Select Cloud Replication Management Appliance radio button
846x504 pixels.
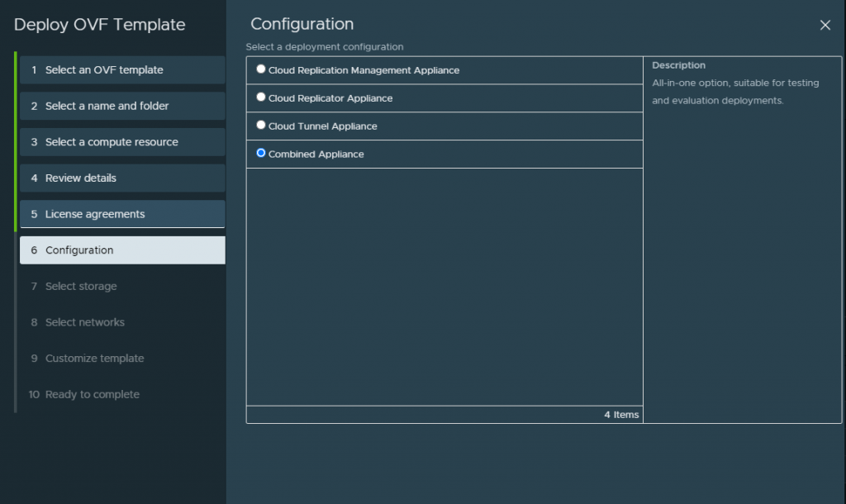tap(260, 69)
